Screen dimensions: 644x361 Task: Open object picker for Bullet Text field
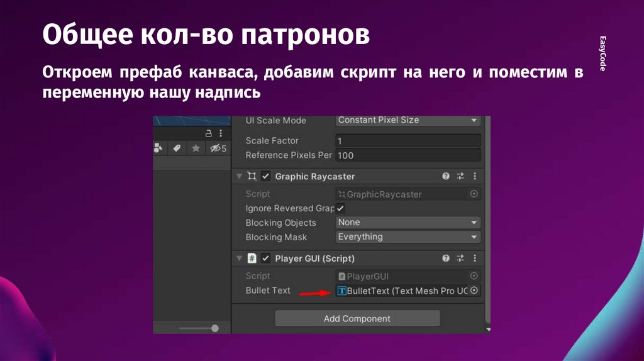[474, 291]
